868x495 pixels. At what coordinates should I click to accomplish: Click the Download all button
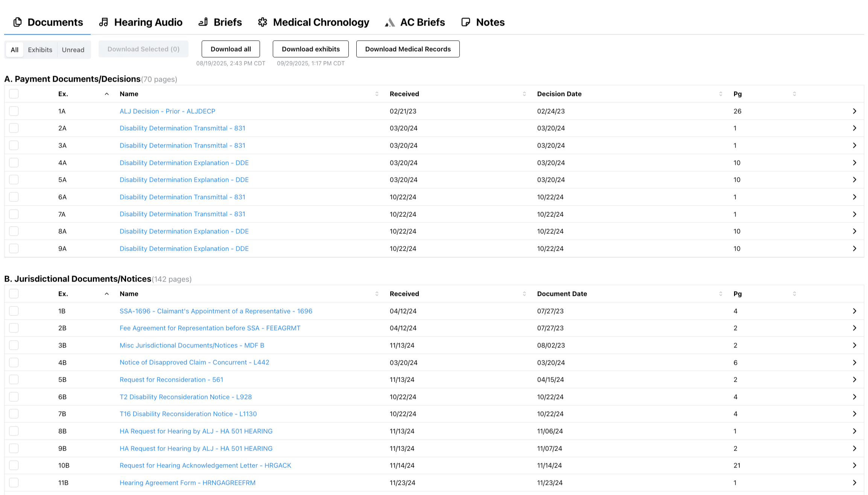(x=230, y=49)
